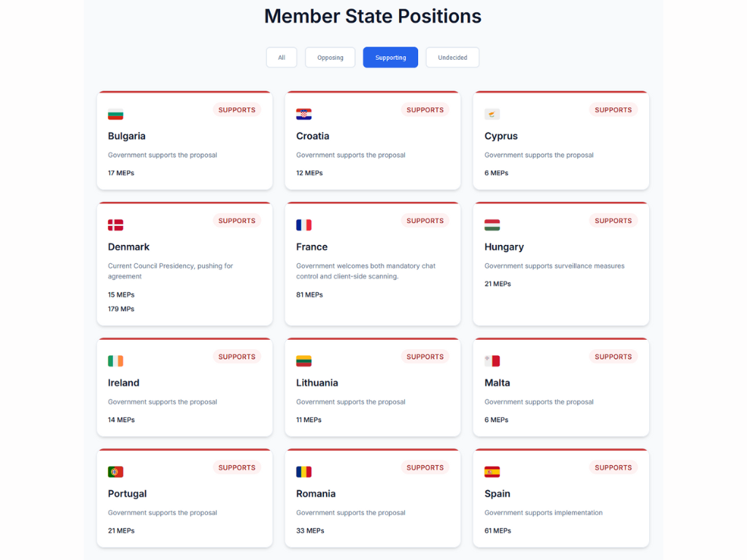The height and width of the screenshot is (560, 747).
Task: Click the SUPPORTS badge on Malta card
Action: 613,357
